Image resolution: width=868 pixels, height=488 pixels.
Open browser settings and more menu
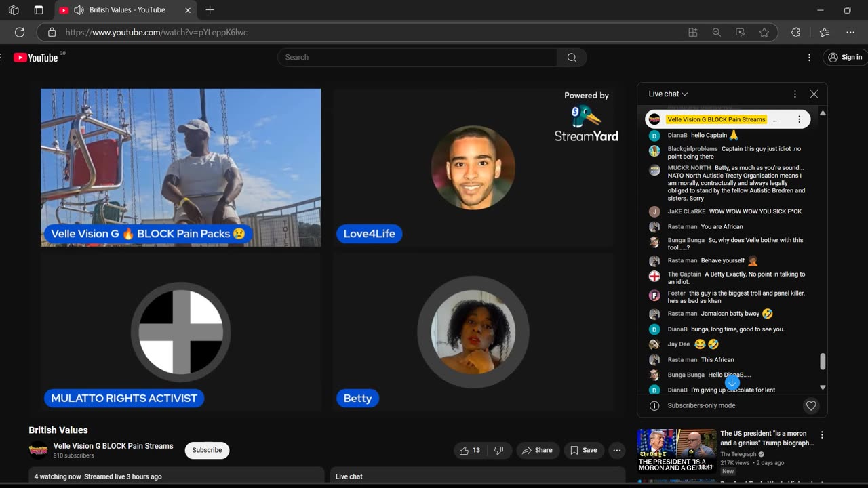[x=850, y=32]
